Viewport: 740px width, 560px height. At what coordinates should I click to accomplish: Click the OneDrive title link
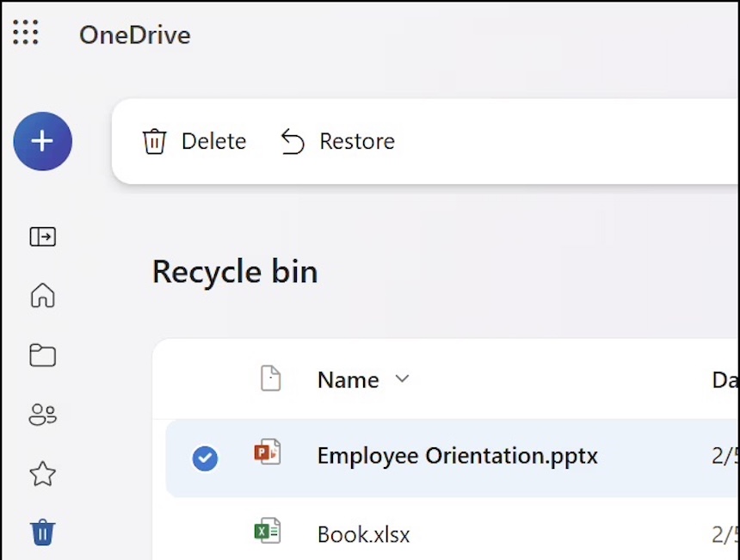click(x=134, y=35)
